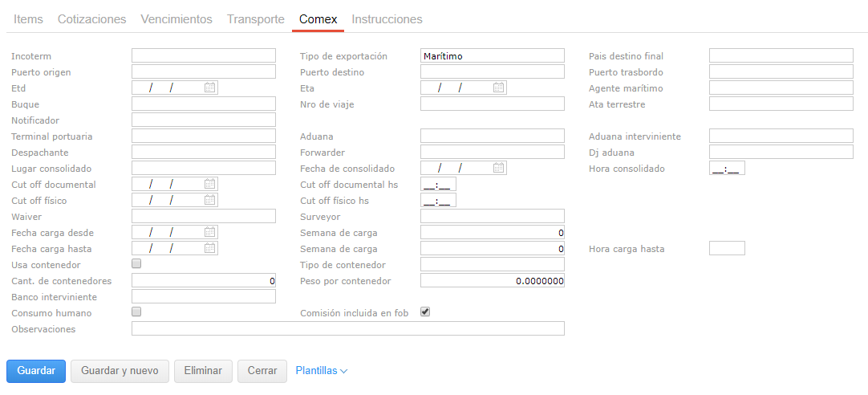Viewport: 868px width, 395px height.
Task: Open the Tipo de exportación field
Action: [x=492, y=56]
